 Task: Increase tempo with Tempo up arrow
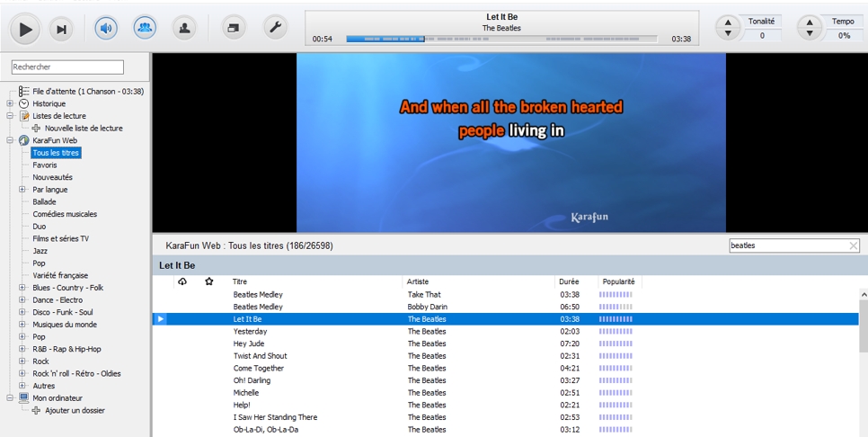pyautogui.click(x=810, y=22)
